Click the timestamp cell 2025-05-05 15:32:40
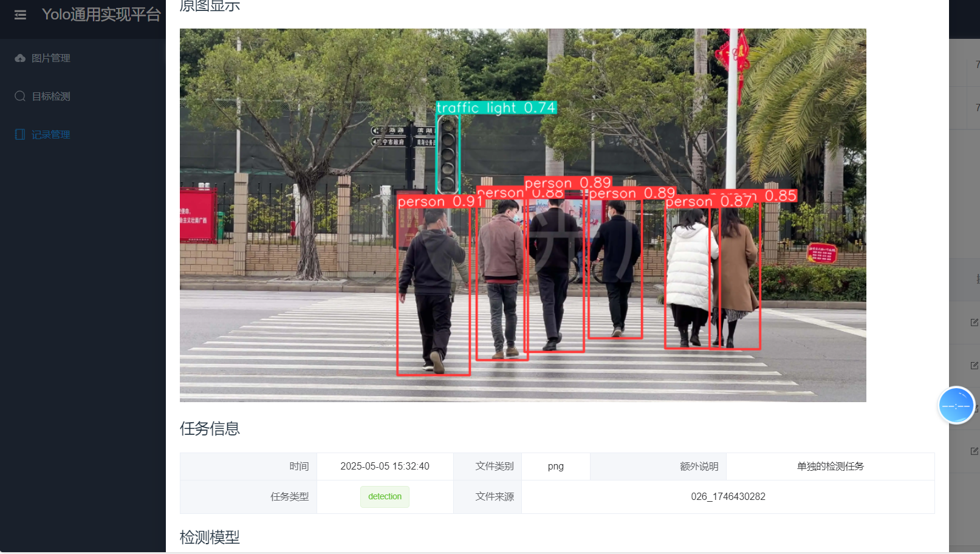Image resolution: width=980 pixels, height=554 pixels. coord(385,466)
